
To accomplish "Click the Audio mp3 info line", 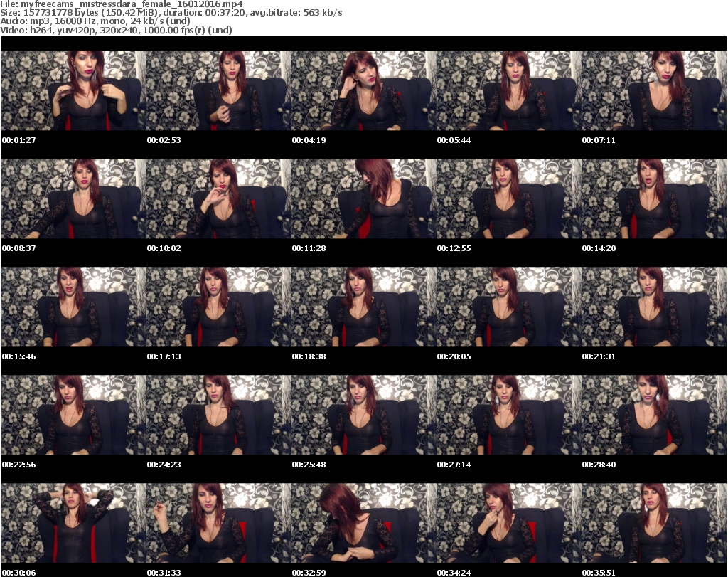I will pos(95,21).
